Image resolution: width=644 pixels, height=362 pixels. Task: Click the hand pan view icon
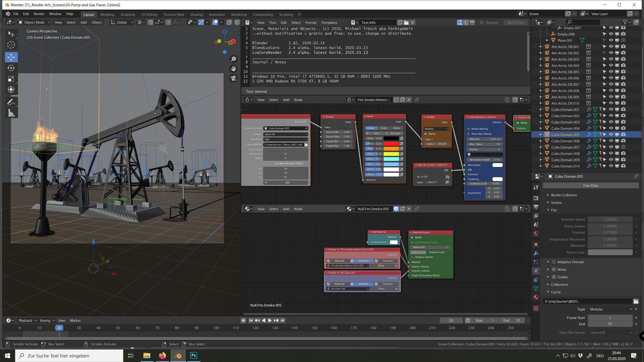click(233, 68)
